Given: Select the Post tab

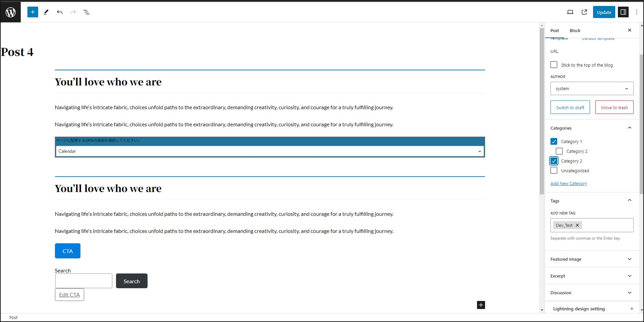Looking at the screenshot, I should (555, 30).
